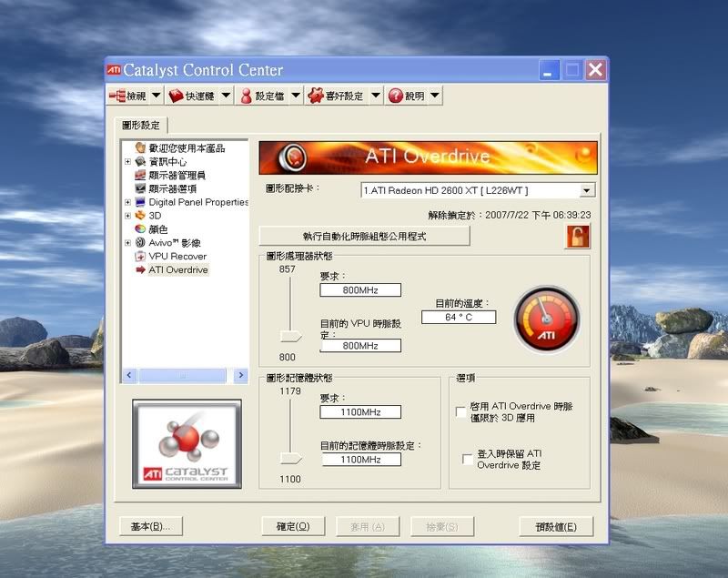This screenshot has height=578, width=728.
Task: Open the 設定檔 dropdown arrow
Action: tap(296, 96)
